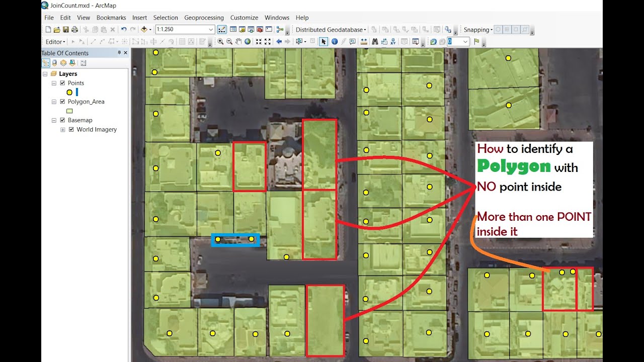Collapse the Polygon_Area layer legend
644x362 pixels.
tap(54, 102)
